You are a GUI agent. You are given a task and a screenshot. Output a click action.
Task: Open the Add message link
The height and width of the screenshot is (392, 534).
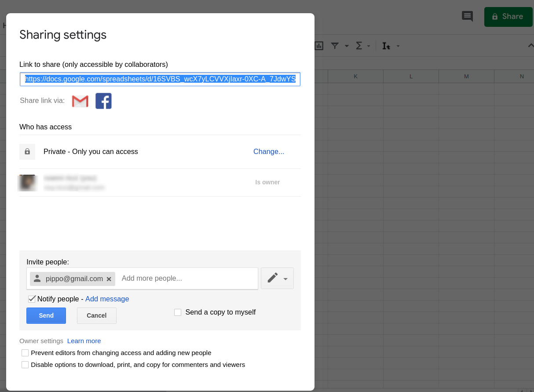(x=107, y=299)
